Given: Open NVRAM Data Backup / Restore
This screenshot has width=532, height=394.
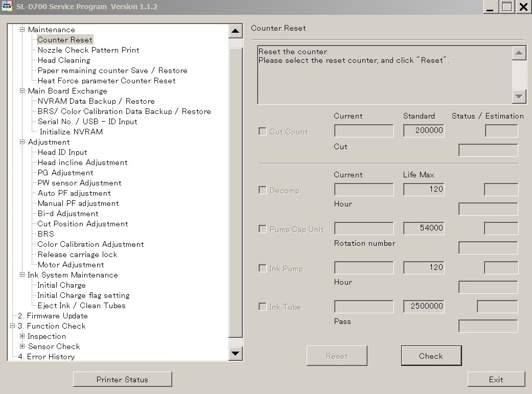Looking at the screenshot, I should 96,101.
